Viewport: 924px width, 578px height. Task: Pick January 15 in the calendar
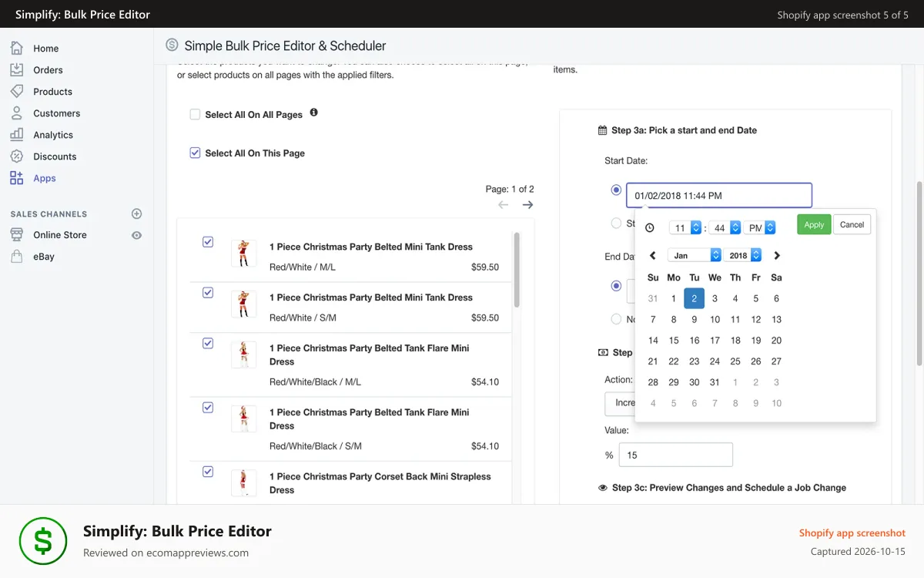tap(674, 340)
